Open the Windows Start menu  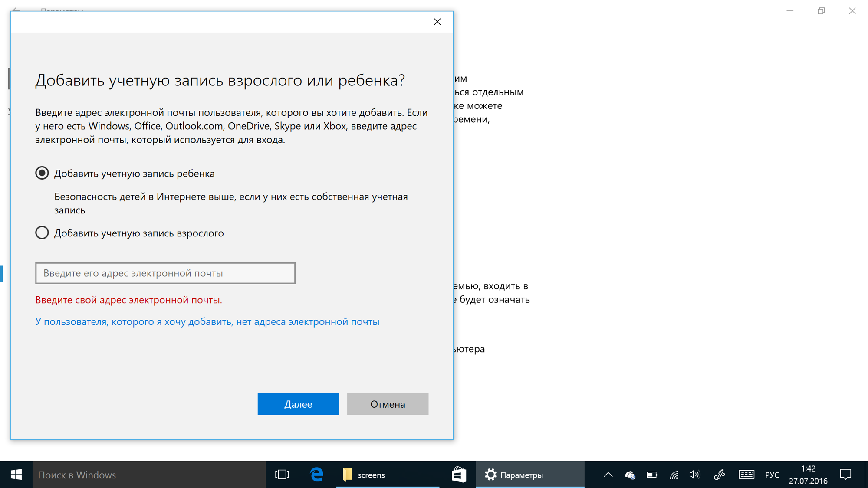[16, 475]
